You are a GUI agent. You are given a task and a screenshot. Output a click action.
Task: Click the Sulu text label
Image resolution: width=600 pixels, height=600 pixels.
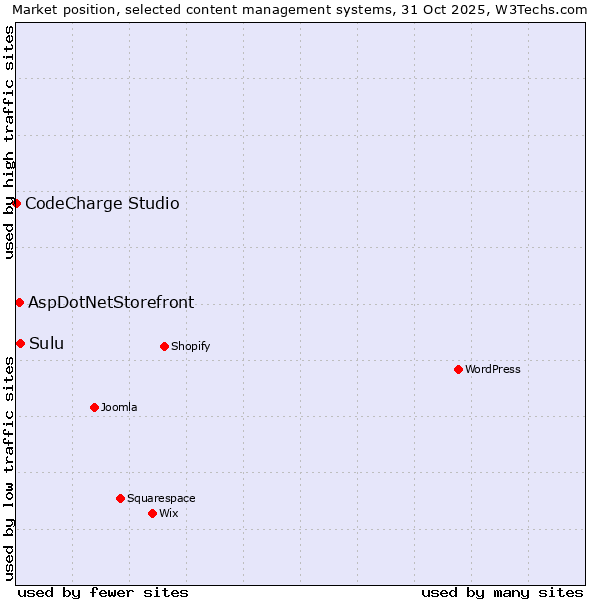[x=46, y=344]
